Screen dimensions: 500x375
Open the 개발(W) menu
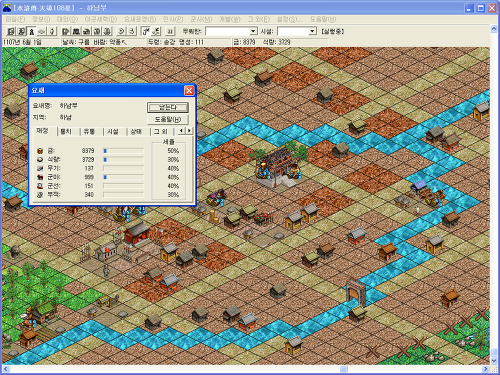[230, 19]
